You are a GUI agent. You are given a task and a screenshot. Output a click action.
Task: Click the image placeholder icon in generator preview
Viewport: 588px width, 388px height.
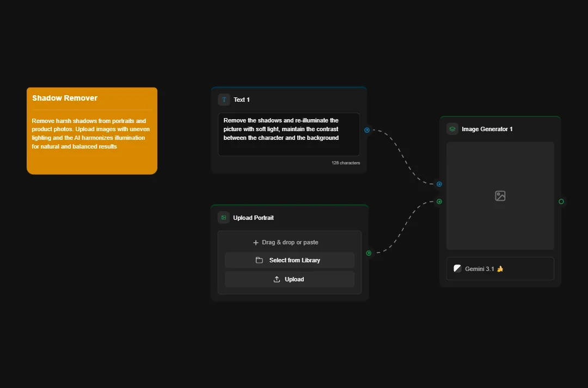[500, 196]
